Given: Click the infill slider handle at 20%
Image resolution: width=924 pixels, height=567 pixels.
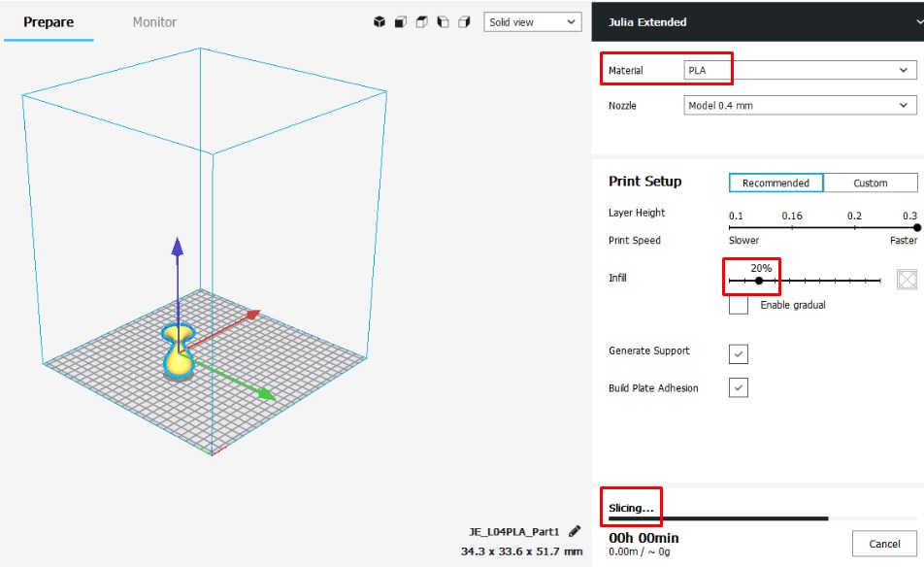Looking at the screenshot, I should pos(759,281).
